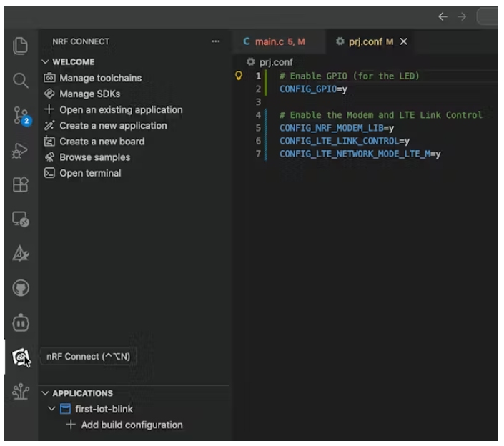The image size is (504, 446).
Task: Close the prj.conf tab
Action: (x=403, y=42)
